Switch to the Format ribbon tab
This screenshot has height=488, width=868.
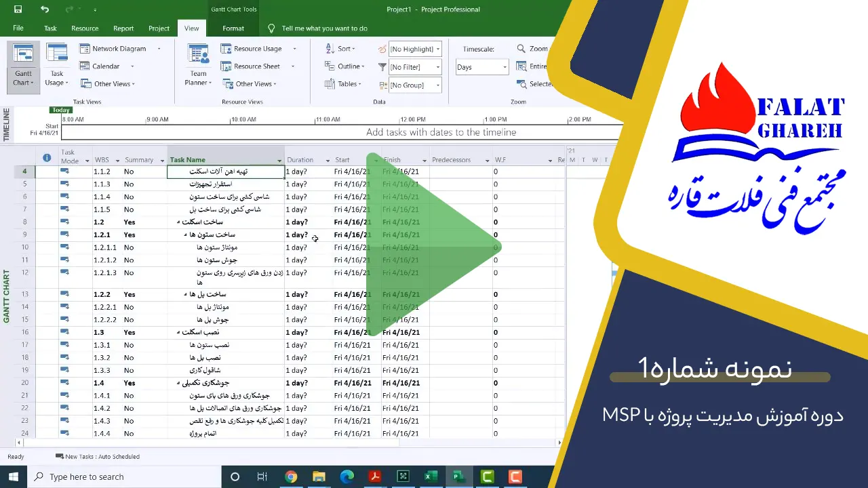tap(233, 28)
